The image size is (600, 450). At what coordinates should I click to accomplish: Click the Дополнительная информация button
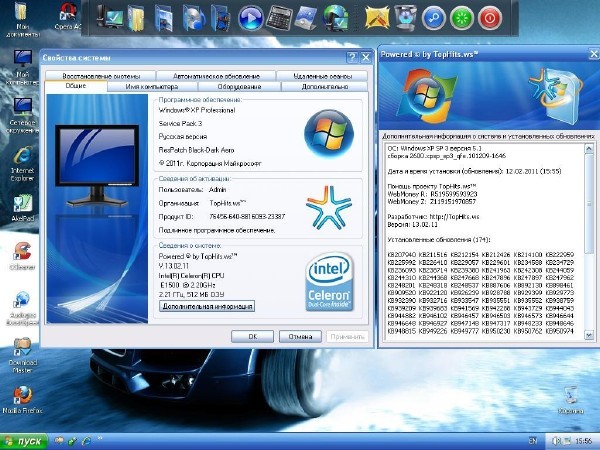[x=207, y=306]
